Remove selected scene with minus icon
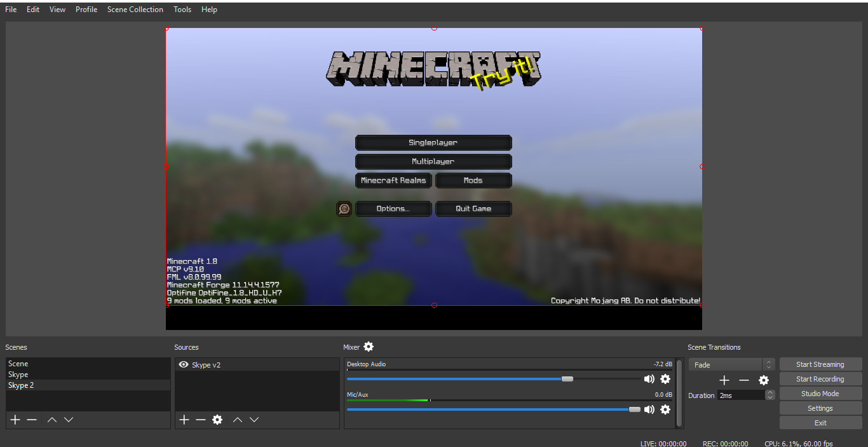868x447 pixels. 32,420
